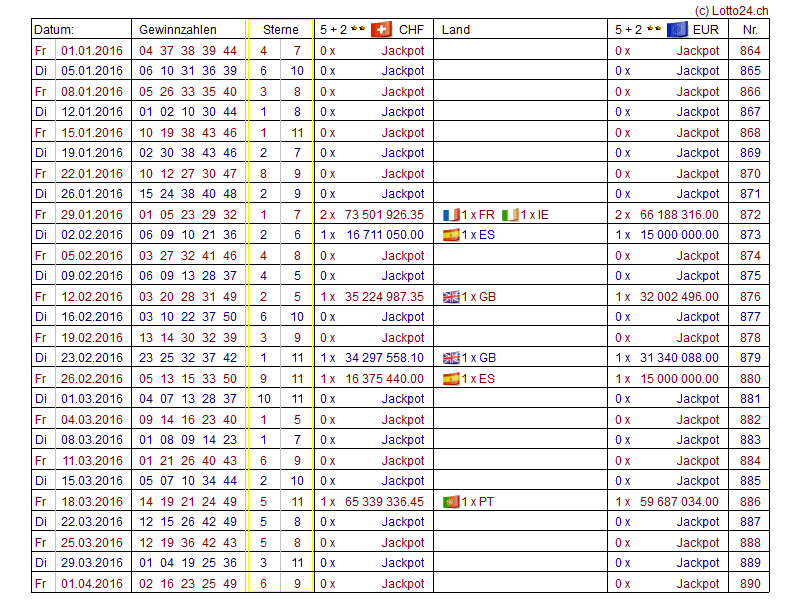The width and height of the screenshot is (800, 600).
Task: Click the Sterne column header
Action: (281, 30)
